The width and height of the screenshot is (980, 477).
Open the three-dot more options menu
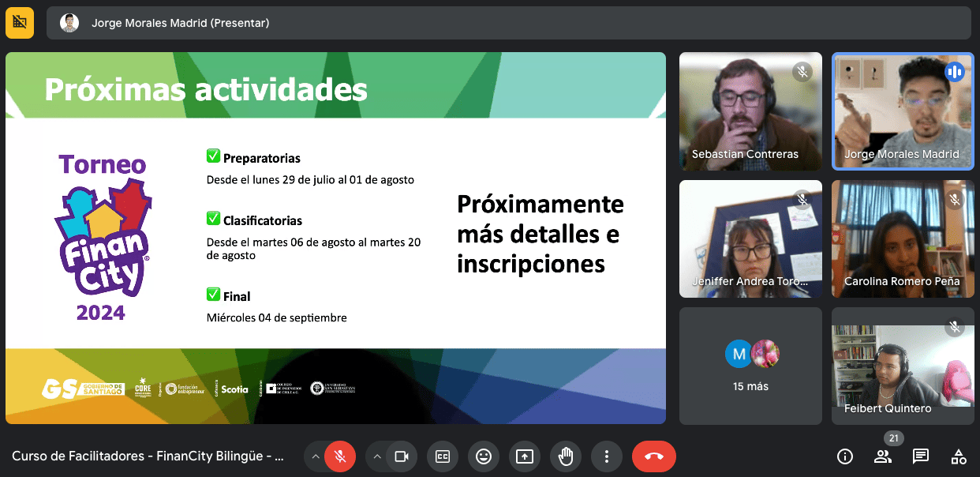click(607, 456)
